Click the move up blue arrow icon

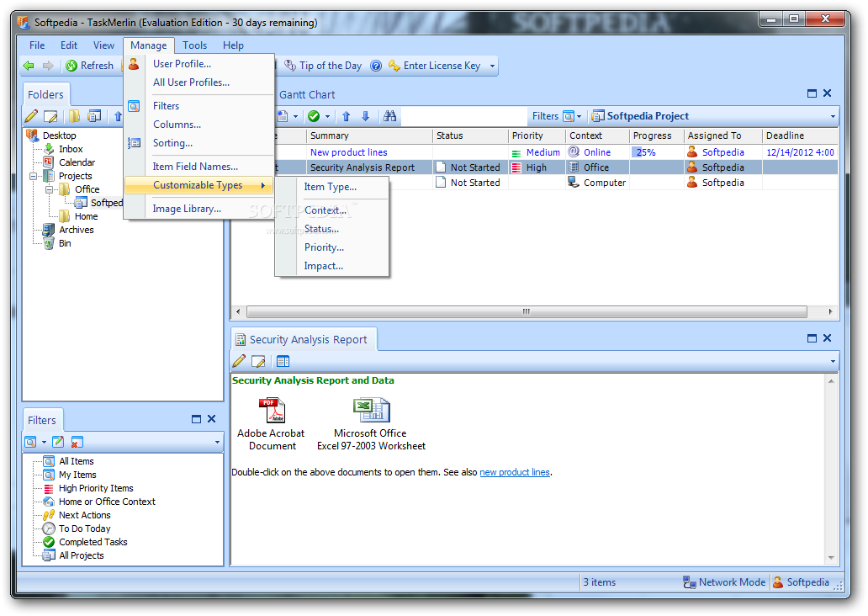click(x=347, y=116)
